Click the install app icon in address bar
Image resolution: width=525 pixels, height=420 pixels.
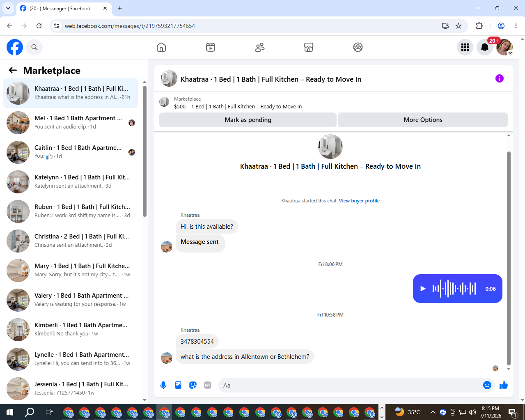445,26
